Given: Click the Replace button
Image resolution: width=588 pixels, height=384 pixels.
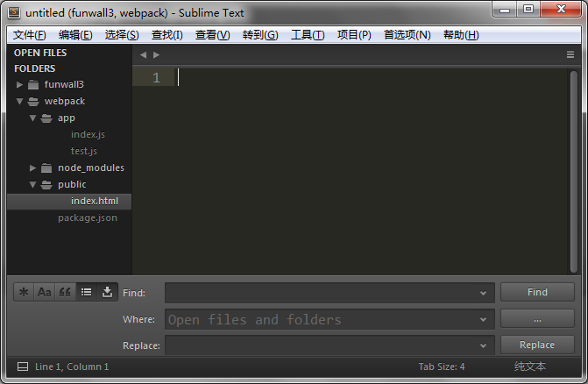Looking at the screenshot, I should click(537, 345).
